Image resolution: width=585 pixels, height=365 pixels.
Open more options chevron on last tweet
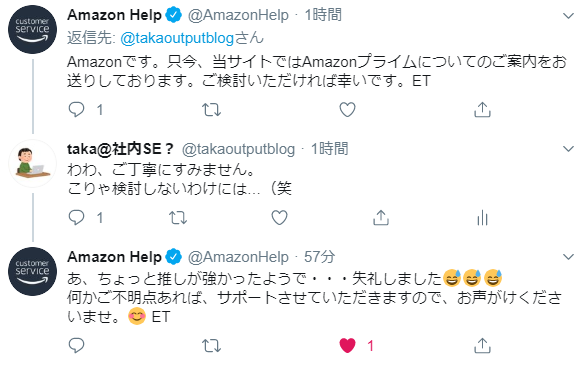pyautogui.click(x=568, y=257)
